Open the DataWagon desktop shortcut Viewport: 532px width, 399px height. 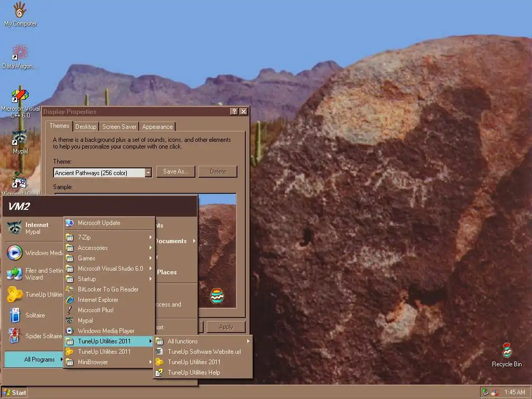(x=20, y=57)
